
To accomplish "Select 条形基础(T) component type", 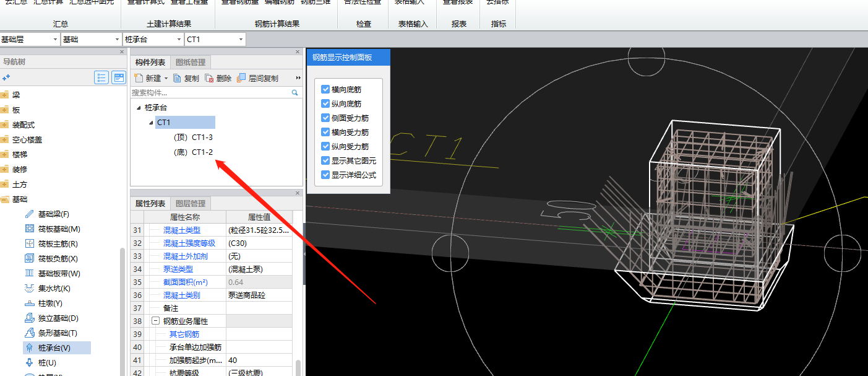I will click(57, 333).
